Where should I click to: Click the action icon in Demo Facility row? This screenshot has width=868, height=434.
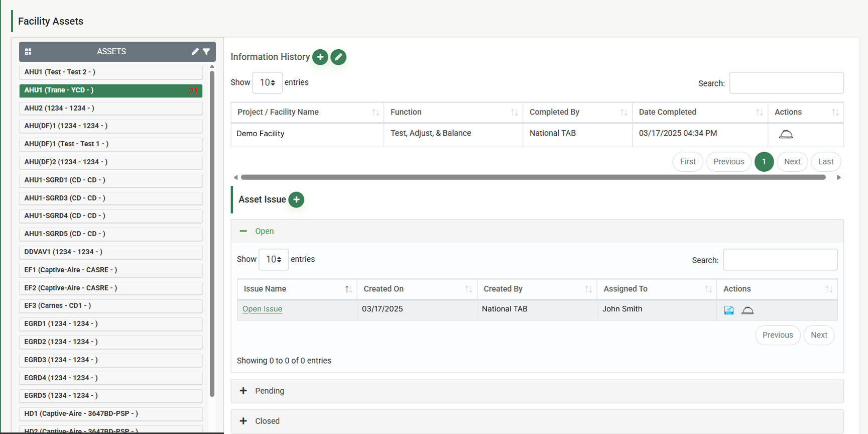786,134
